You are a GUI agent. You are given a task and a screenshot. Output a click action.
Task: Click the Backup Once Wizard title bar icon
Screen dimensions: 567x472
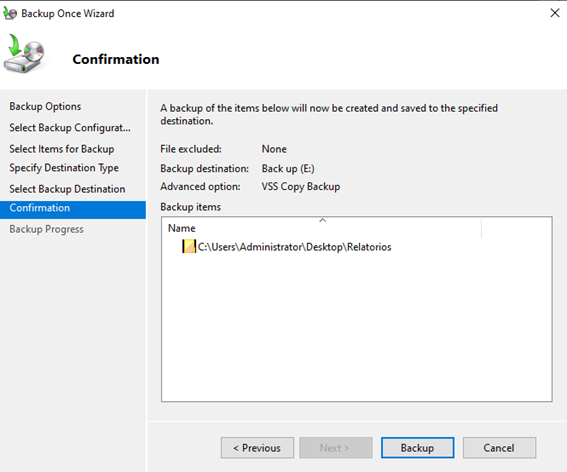tap(10, 13)
